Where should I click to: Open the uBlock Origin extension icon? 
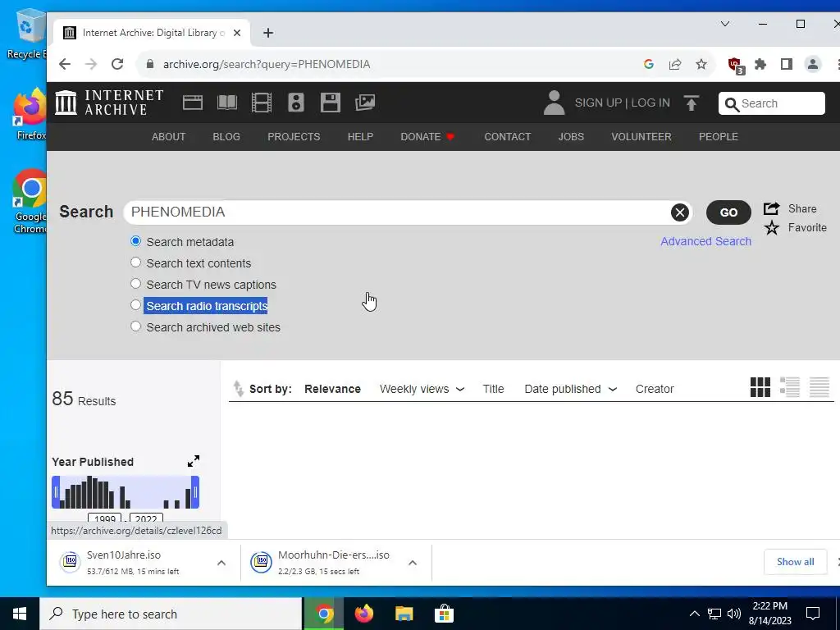tap(736, 66)
